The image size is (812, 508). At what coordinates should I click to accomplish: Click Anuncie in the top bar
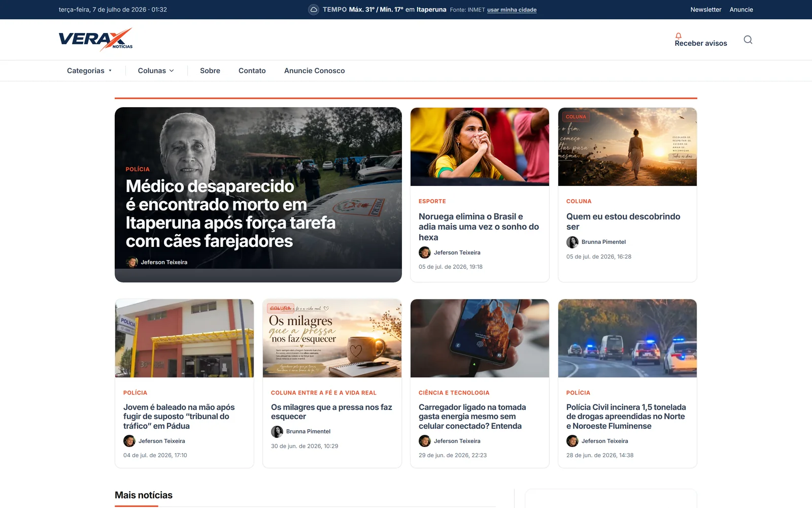point(741,10)
